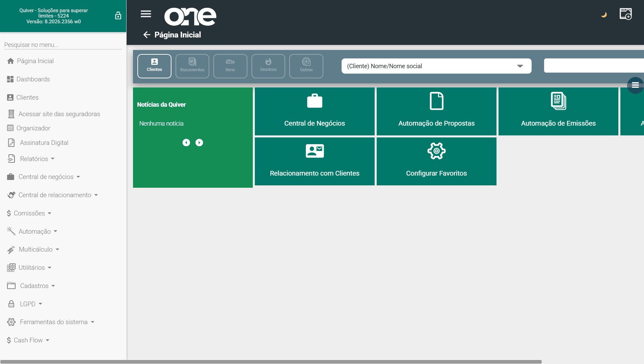Viewport: 644px width, 364px height.
Task: Click the briefcase icon beside Central de negócios
Action: point(10,177)
